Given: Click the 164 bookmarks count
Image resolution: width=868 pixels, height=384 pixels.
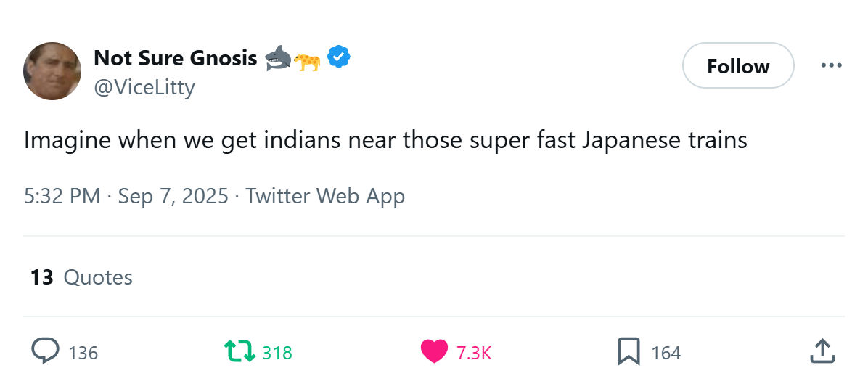Looking at the screenshot, I should (x=666, y=353).
